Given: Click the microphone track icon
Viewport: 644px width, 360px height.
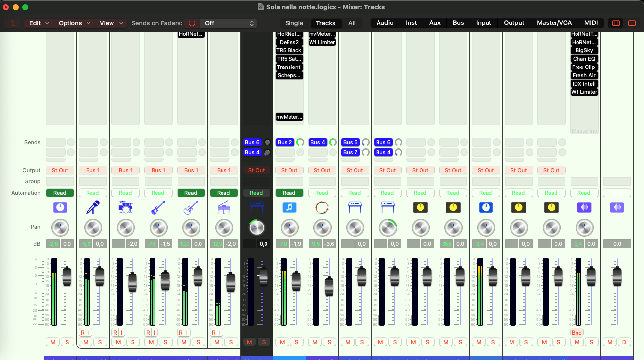Looking at the screenshot, I should click(92, 207).
